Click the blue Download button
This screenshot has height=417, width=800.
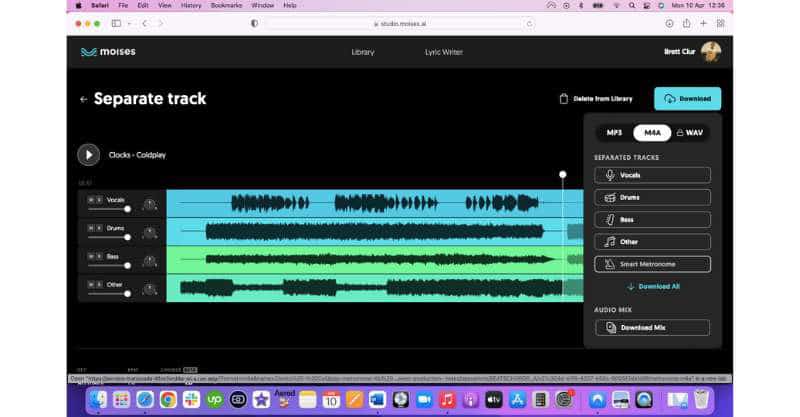click(x=687, y=99)
